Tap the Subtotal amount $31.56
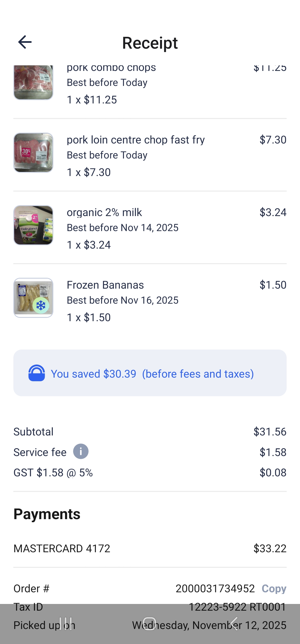The image size is (300, 644). pyautogui.click(x=270, y=432)
